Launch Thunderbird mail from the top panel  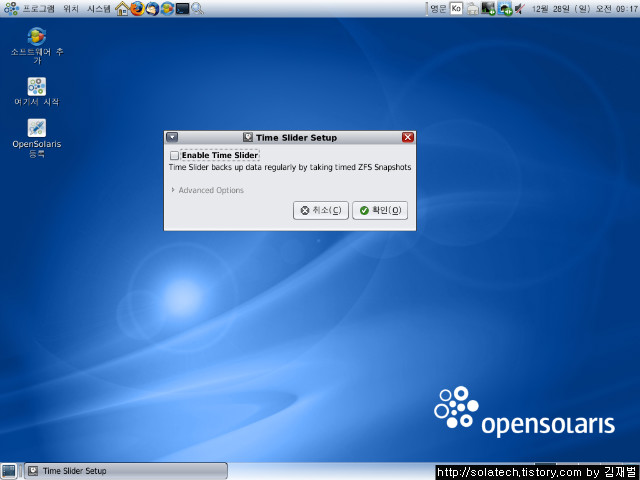(x=152, y=9)
